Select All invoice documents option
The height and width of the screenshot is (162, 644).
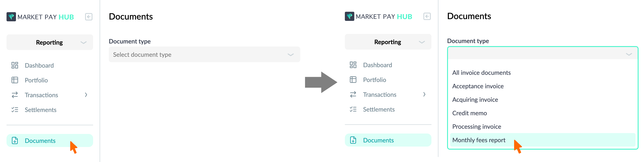tap(542, 72)
